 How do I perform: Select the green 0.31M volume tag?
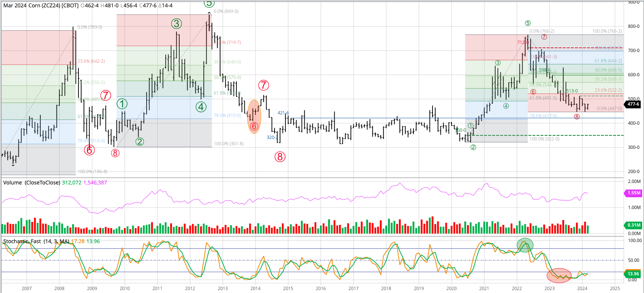point(634,225)
